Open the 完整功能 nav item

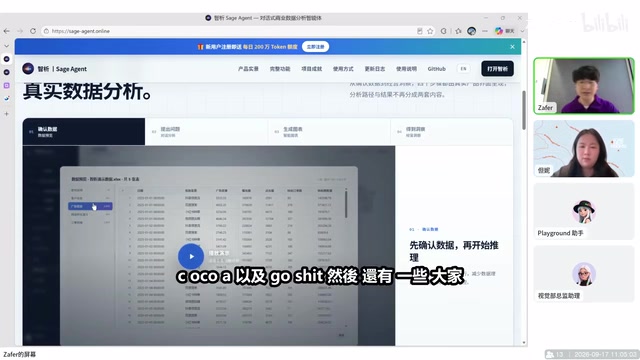point(280,69)
